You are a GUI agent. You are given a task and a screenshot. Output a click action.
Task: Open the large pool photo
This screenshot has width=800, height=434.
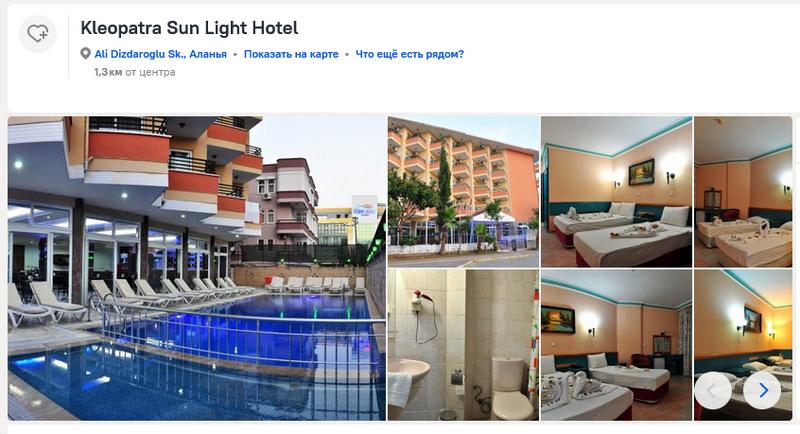coord(197,268)
